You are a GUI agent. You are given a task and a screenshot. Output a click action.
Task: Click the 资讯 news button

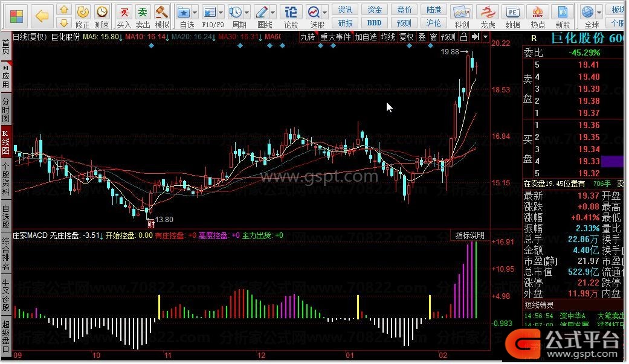click(345, 10)
